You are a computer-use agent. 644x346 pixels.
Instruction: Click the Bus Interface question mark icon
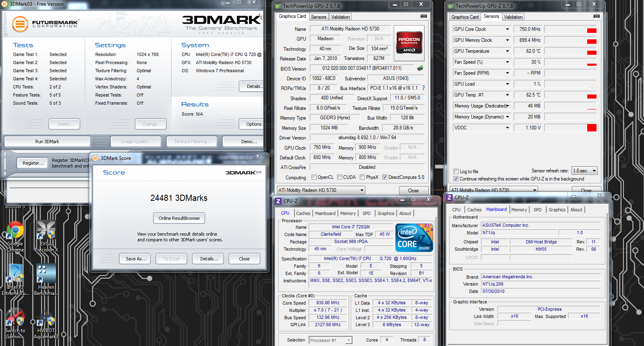click(423, 88)
